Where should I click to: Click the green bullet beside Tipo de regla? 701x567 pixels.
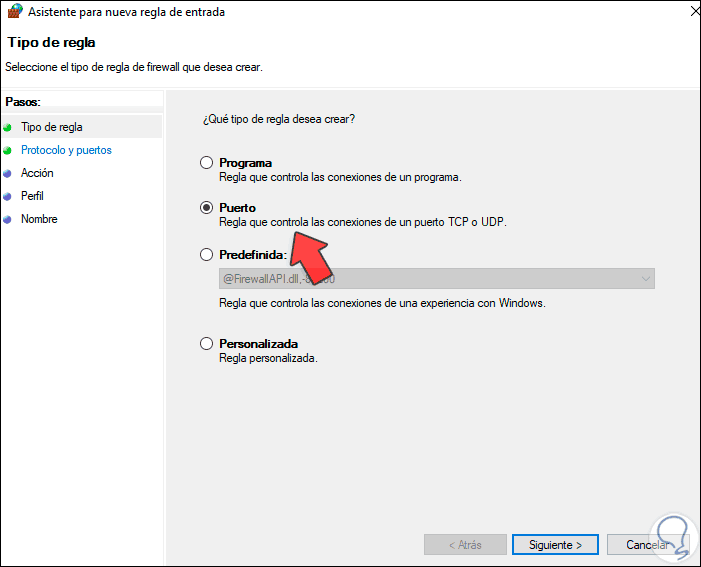[x=8, y=128]
